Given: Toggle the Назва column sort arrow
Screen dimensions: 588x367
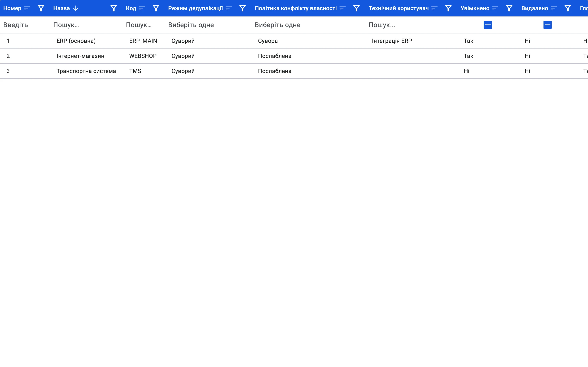Looking at the screenshot, I should point(76,8).
